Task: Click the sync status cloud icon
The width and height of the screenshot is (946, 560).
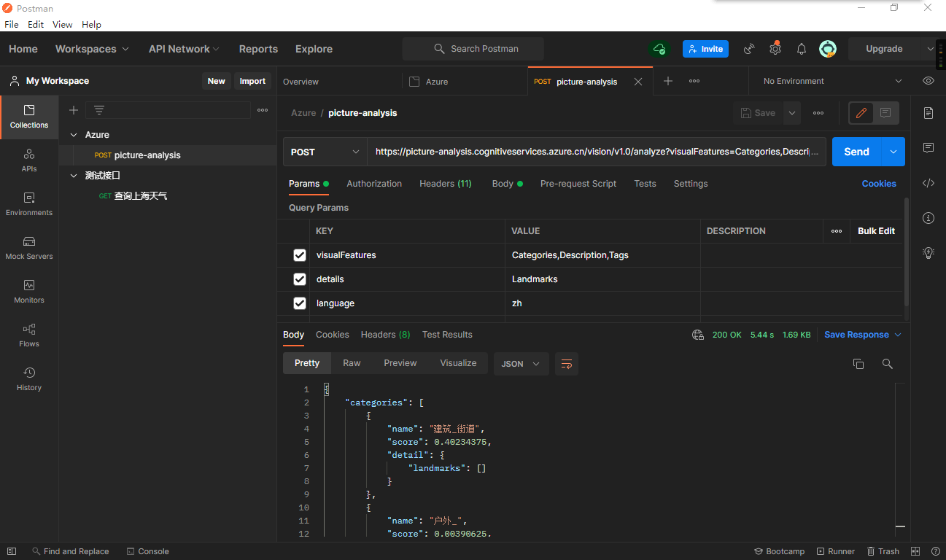Action: pos(659,49)
